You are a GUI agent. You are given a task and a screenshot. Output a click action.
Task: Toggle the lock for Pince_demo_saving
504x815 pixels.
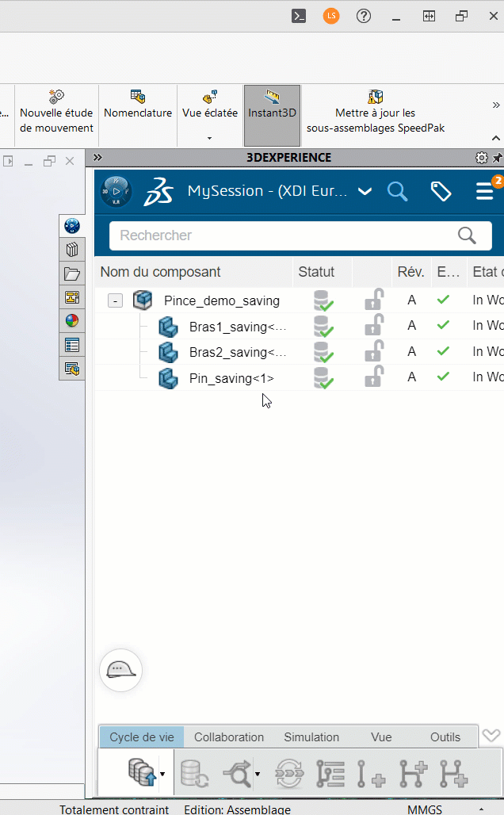point(373,300)
